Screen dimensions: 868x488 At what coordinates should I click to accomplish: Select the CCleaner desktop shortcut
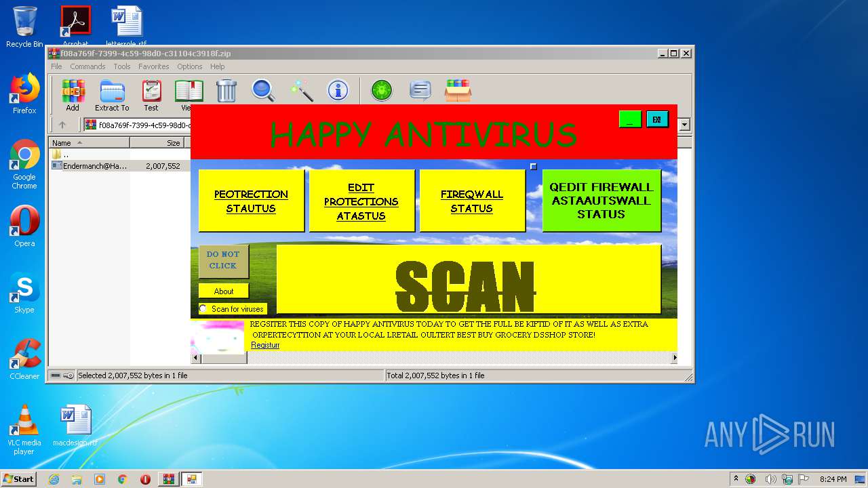[24, 359]
